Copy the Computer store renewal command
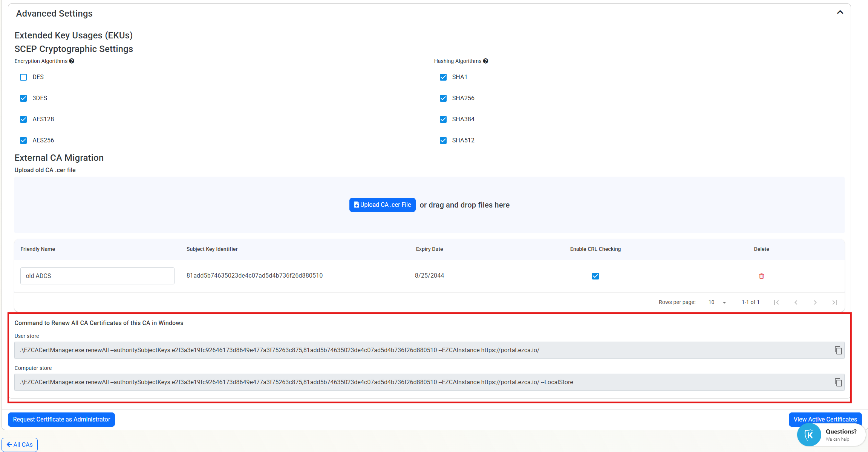The width and height of the screenshot is (868, 452). tap(839, 382)
